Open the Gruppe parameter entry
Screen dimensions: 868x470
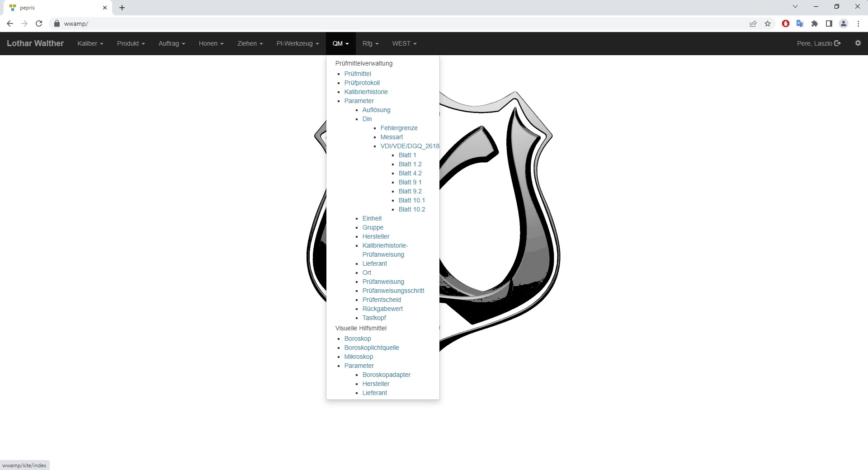pyautogui.click(x=373, y=227)
